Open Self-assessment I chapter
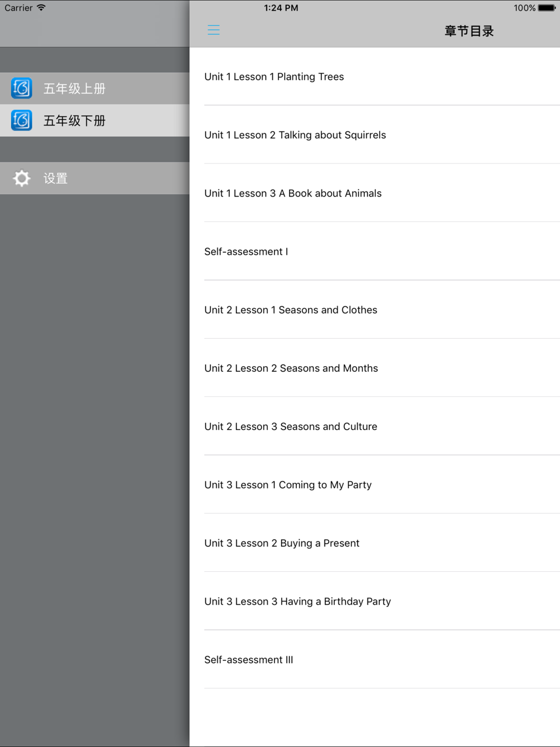560x747 pixels. [x=375, y=251]
